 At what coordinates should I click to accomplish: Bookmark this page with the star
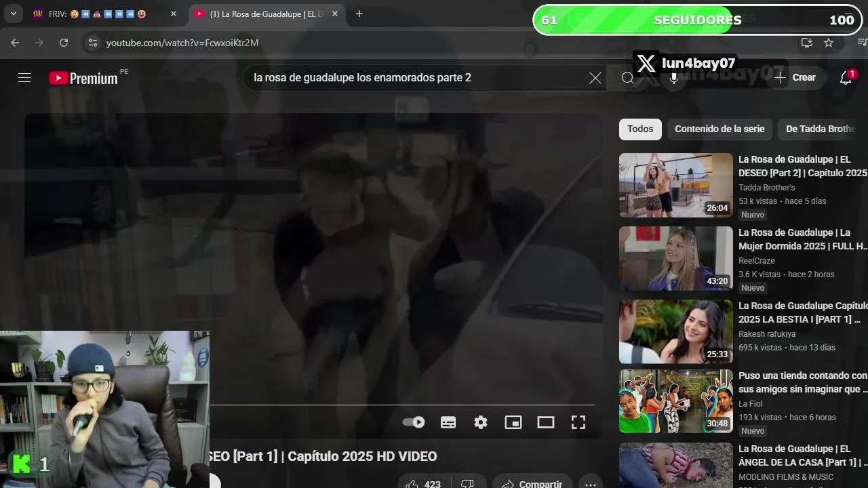coord(829,43)
